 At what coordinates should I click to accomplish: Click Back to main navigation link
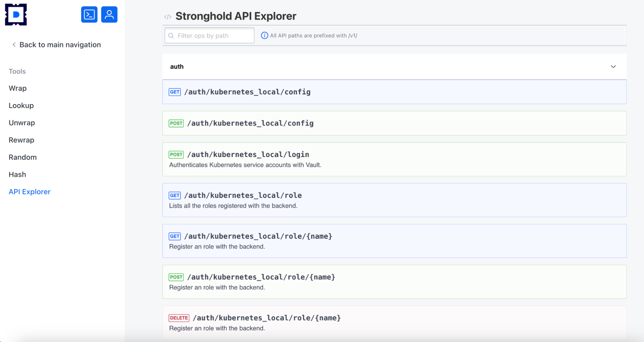60,45
